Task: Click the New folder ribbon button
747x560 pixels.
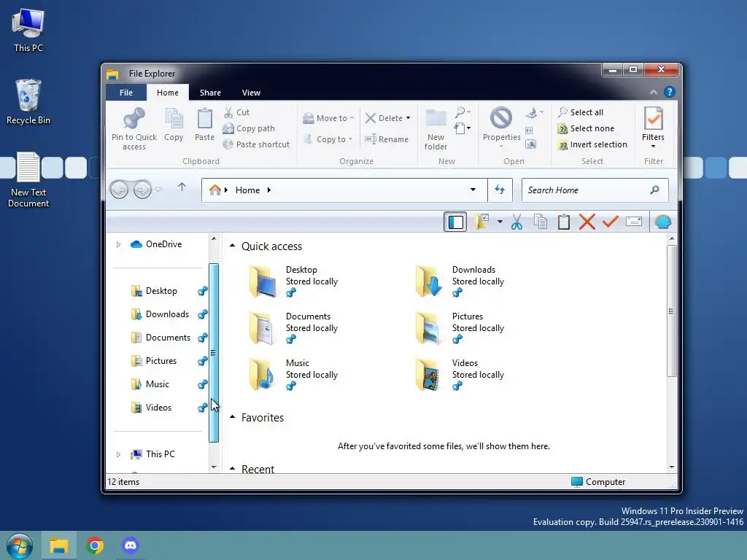Action: pyautogui.click(x=436, y=130)
